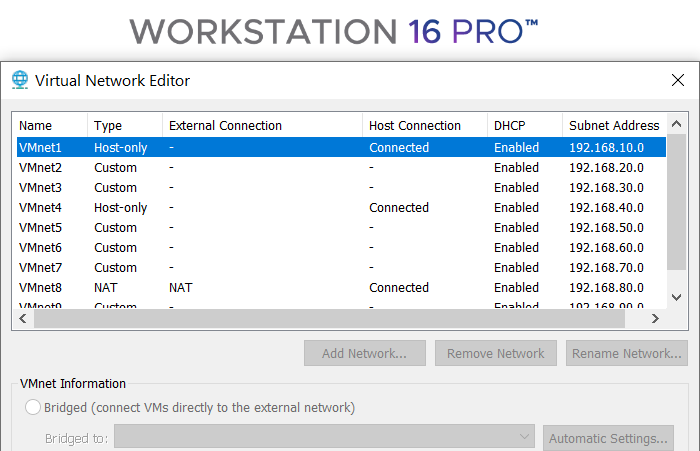Click the Host-only type of VMnet1
The image size is (700, 451).
[121, 148]
